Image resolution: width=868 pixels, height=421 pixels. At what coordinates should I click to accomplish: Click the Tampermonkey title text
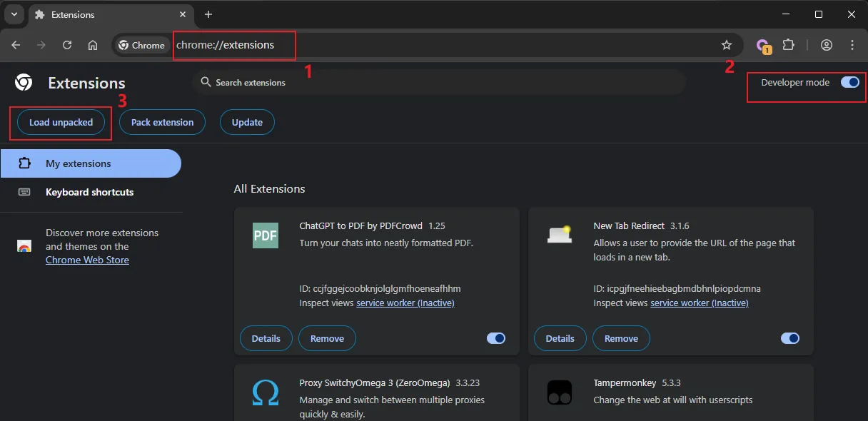click(625, 383)
